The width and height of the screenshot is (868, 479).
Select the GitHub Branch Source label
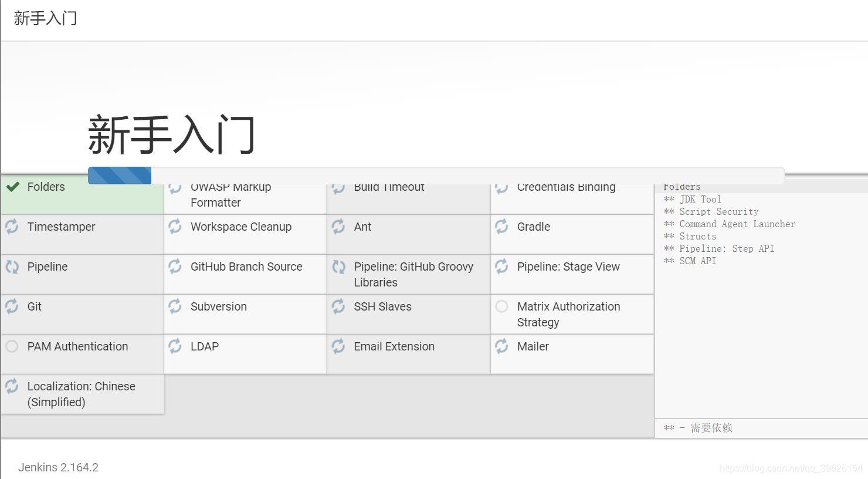246,267
